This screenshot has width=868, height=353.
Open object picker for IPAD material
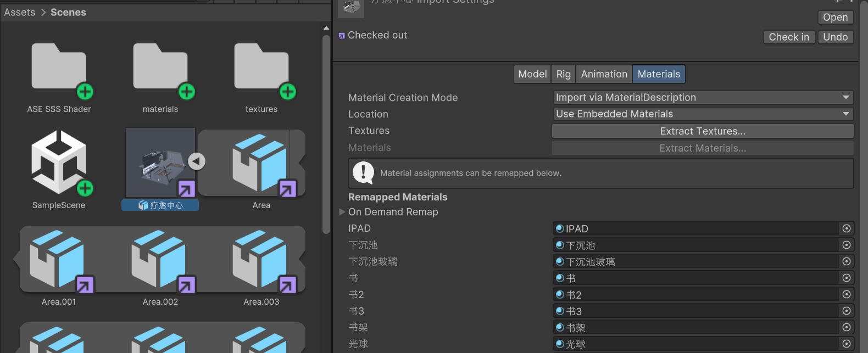[x=847, y=228]
